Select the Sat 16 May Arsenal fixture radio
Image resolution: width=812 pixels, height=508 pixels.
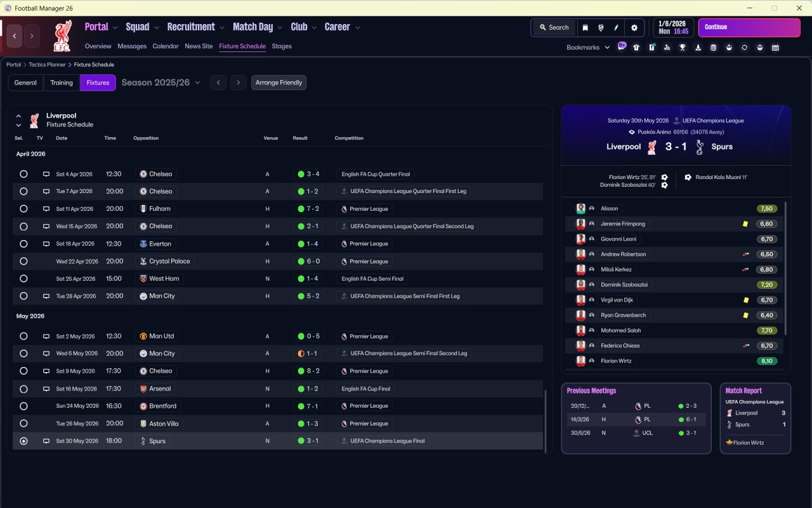23,389
